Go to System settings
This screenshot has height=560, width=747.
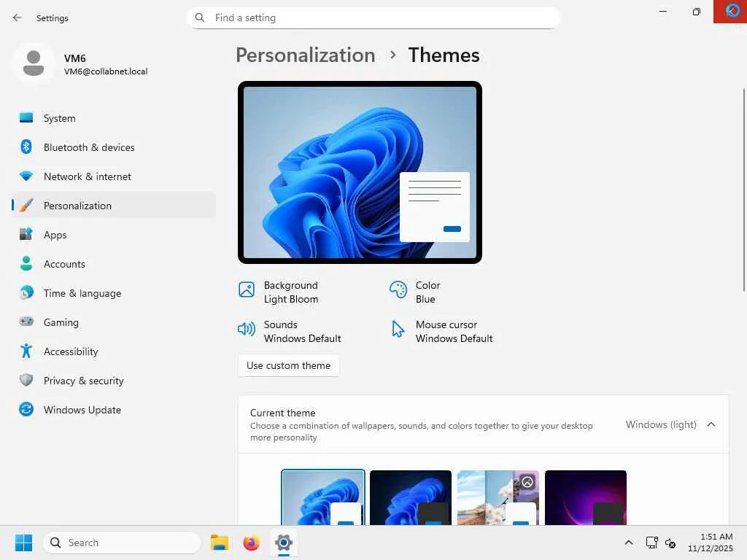click(113, 117)
